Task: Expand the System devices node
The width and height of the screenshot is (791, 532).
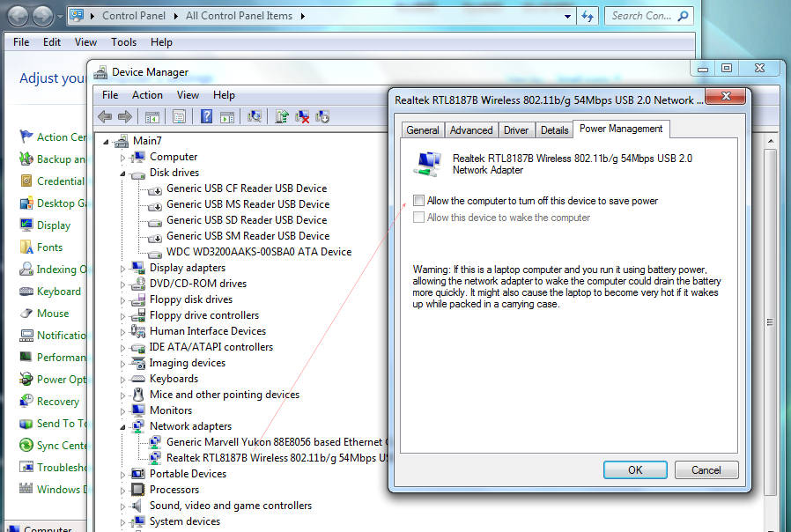Action: (x=122, y=522)
